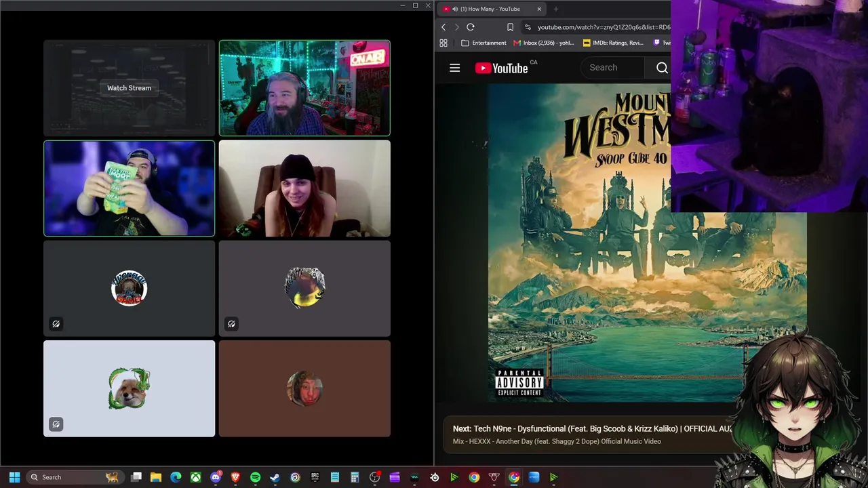
Task: Open the browser apps grid icon
Action: point(443,43)
